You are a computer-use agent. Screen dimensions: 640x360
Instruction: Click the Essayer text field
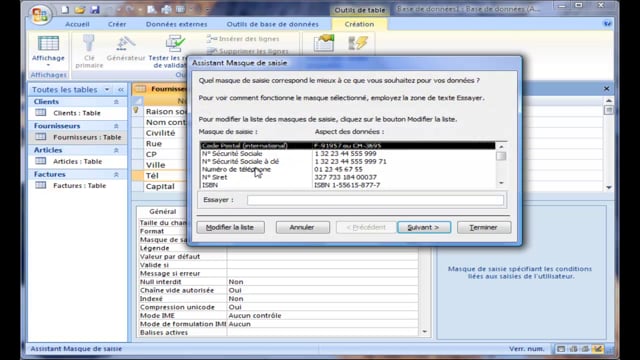coord(375,200)
